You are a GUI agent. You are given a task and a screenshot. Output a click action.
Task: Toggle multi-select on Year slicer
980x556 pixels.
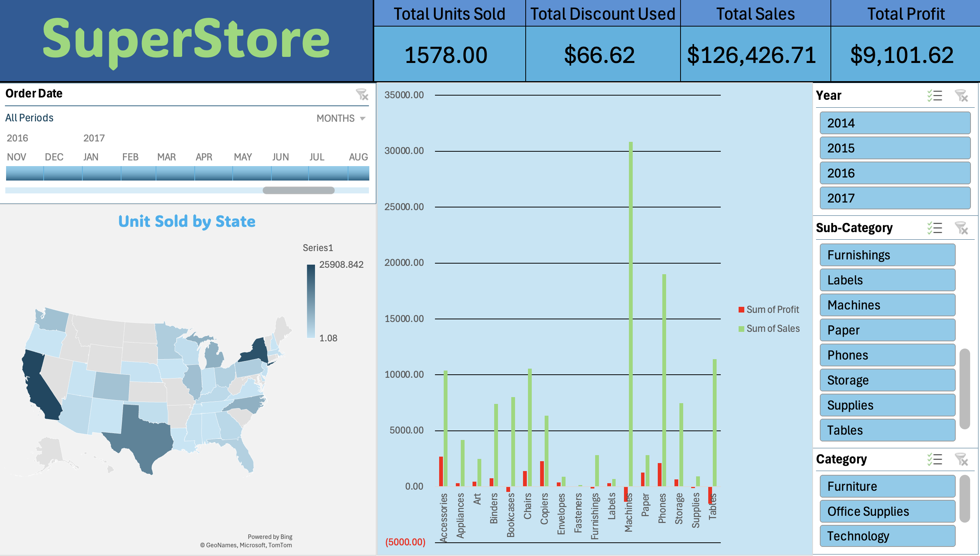pos(934,96)
